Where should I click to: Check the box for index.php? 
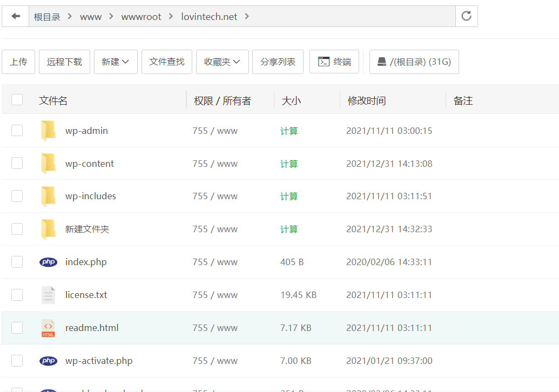point(17,262)
